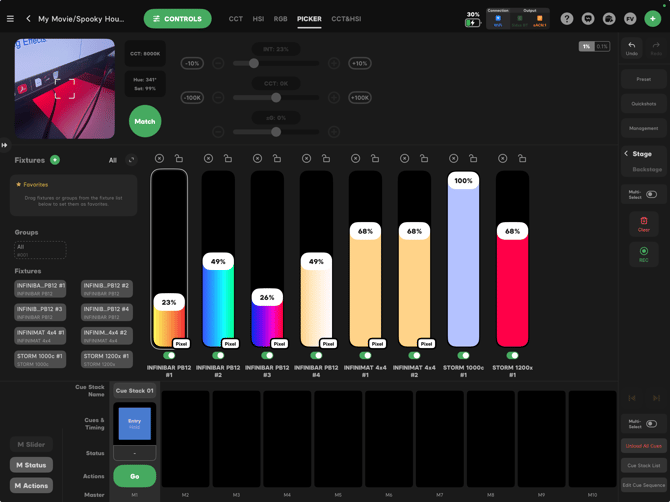Clear STORM 1200x #1 fader with X icon
The image size is (670, 502).
pyautogui.click(x=502, y=159)
